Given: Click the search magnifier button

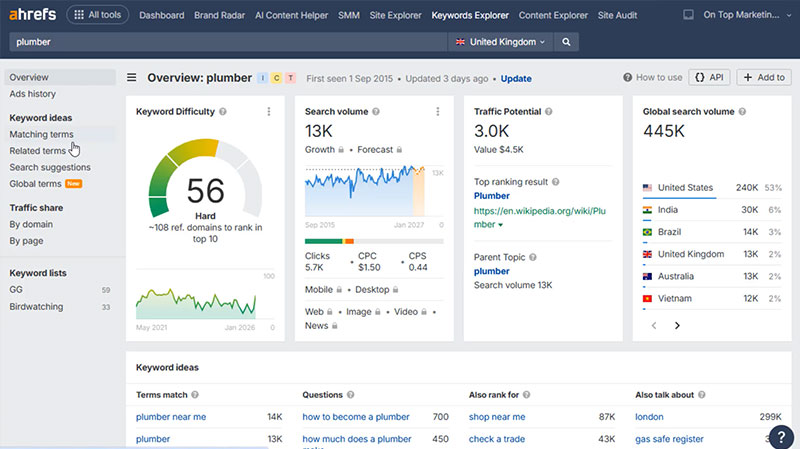Looking at the screenshot, I should pyautogui.click(x=566, y=42).
